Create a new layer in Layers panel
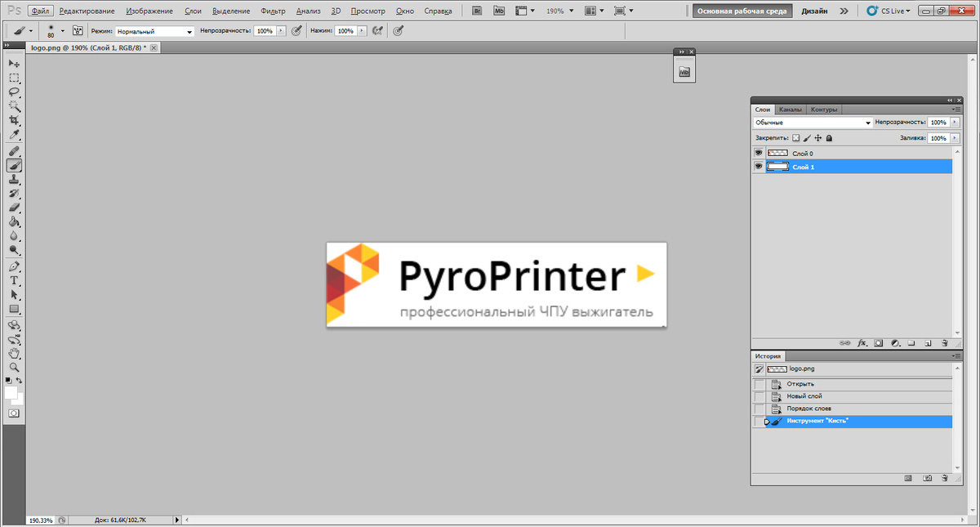The width and height of the screenshot is (980, 527). pyautogui.click(x=929, y=343)
